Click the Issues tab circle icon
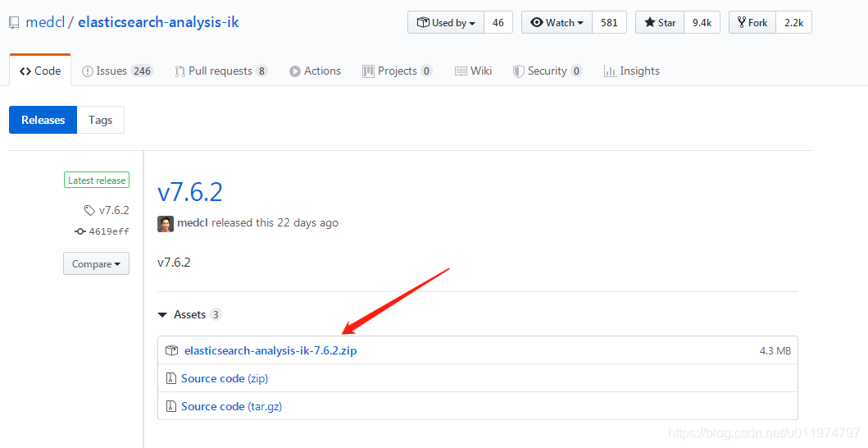 pos(88,71)
